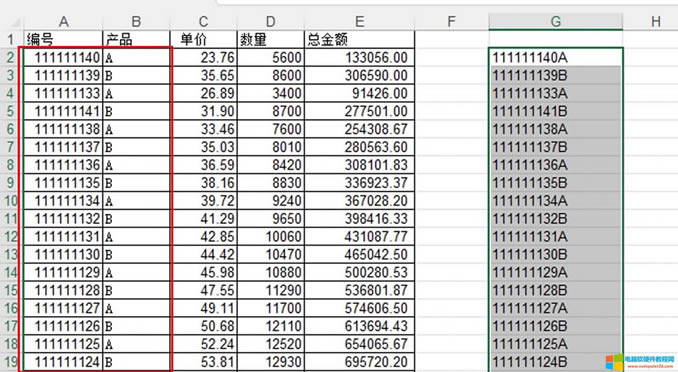Click total cell 695720.20
678x372 pixels.
tap(359, 362)
